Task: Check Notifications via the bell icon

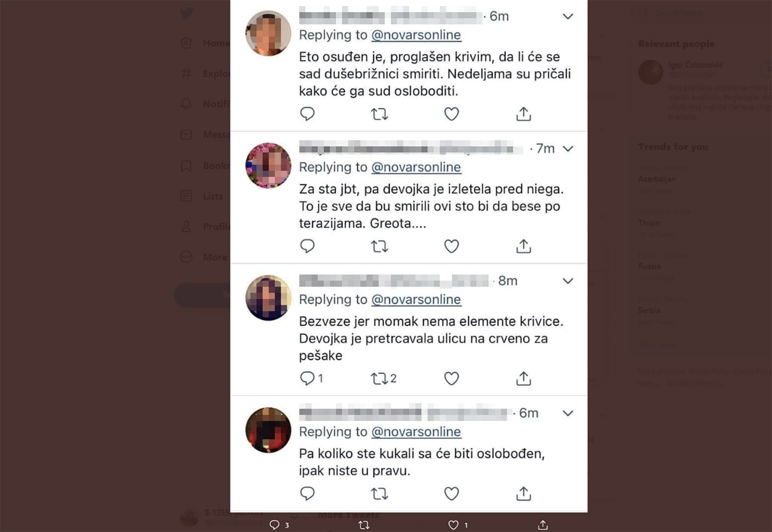Action: (x=186, y=104)
